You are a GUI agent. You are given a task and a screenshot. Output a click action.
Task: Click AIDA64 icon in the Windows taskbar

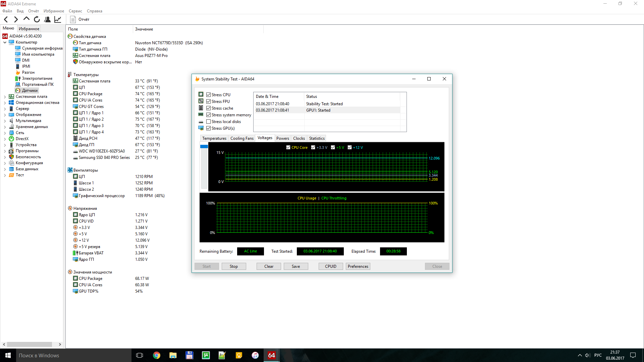coord(271,355)
